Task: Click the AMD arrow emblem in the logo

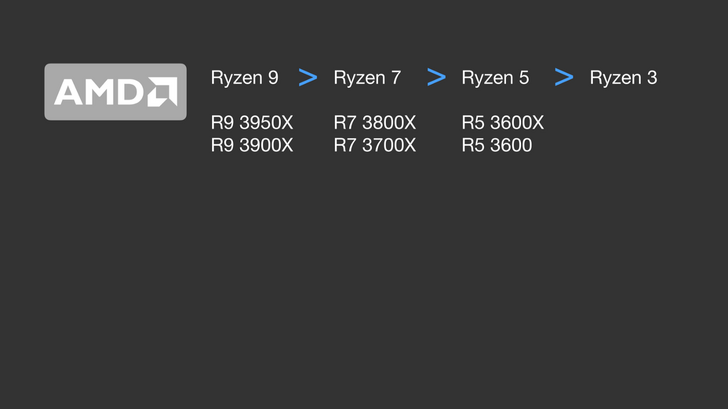Action: 163,92
